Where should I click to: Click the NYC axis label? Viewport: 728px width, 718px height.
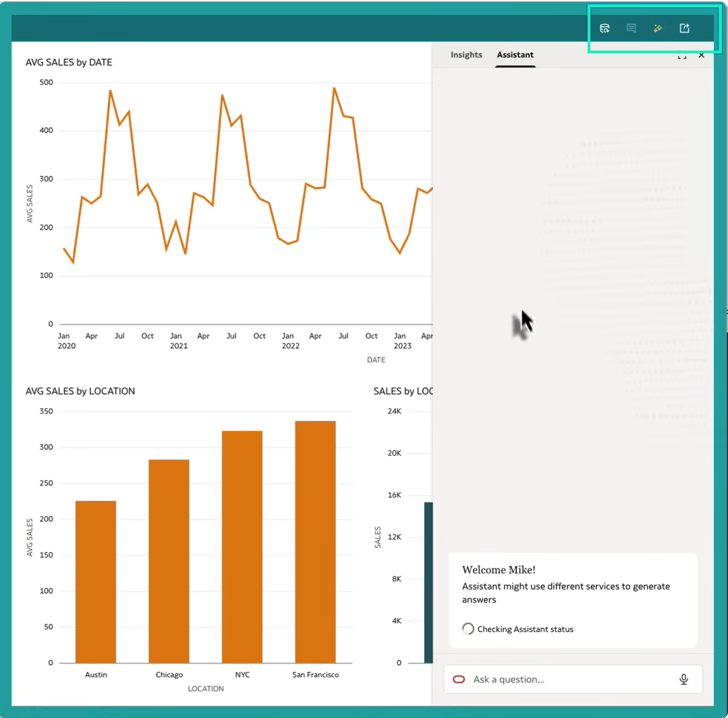click(242, 674)
